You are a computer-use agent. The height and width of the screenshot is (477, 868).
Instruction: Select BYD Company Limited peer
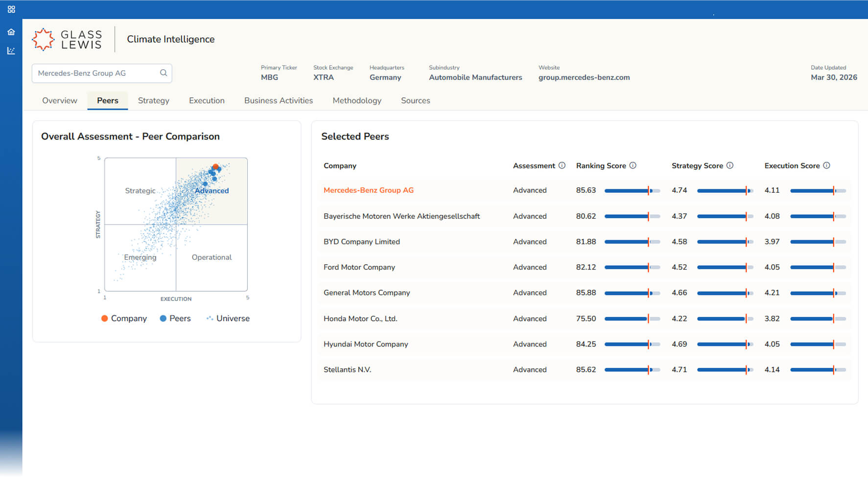(x=362, y=242)
